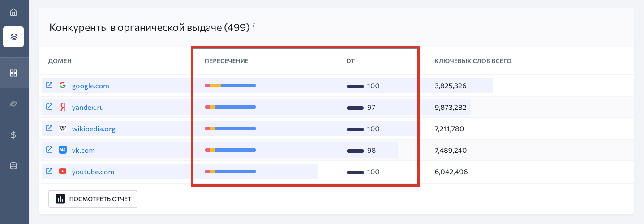Click external link icon beside yandex.ru
This screenshot has height=224, width=644.
tap(49, 107)
